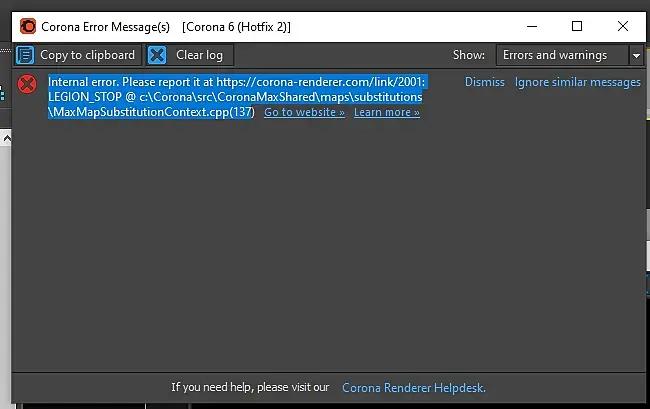Click the Copy to clipboard button
Screen dimensions: 650x409
click(79, 55)
